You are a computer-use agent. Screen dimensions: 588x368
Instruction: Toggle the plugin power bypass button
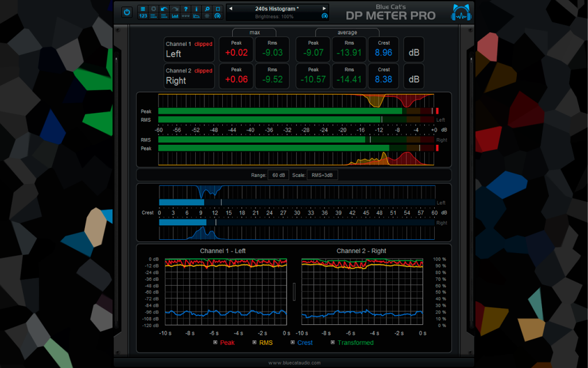pyautogui.click(x=127, y=12)
